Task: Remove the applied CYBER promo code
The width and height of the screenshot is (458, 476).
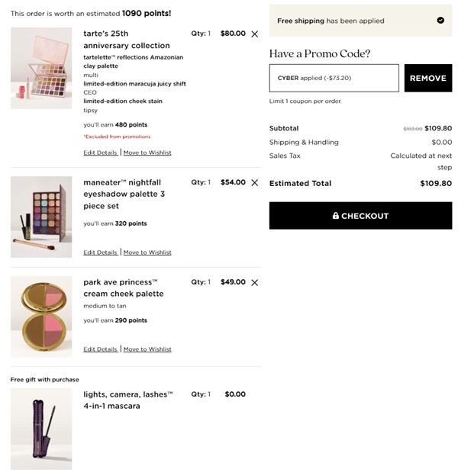Action: pos(427,78)
